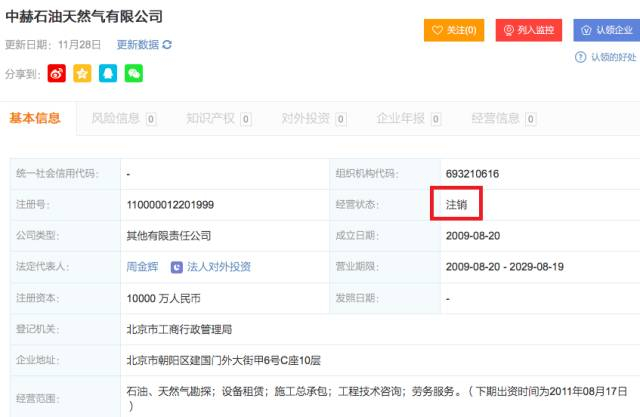The height and width of the screenshot is (417, 640).
Task: Click the refresh icon beside 更新数据
Action: click(x=167, y=44)
